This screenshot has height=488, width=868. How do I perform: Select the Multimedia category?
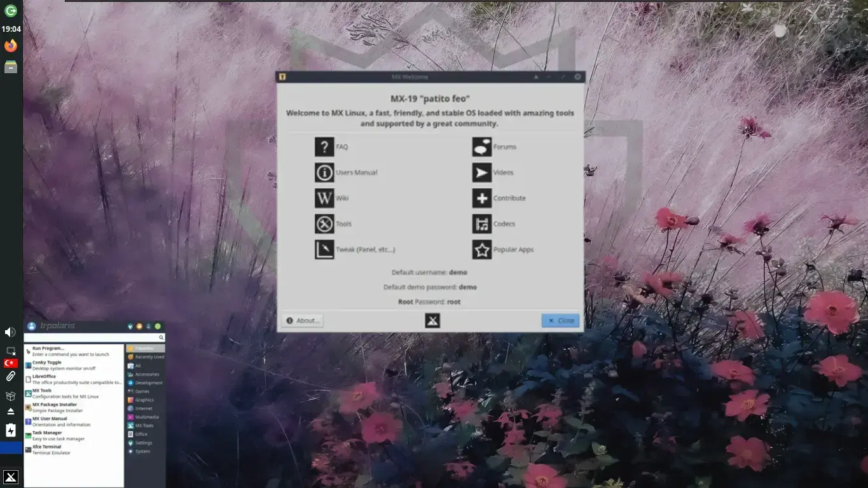[146, 417]
